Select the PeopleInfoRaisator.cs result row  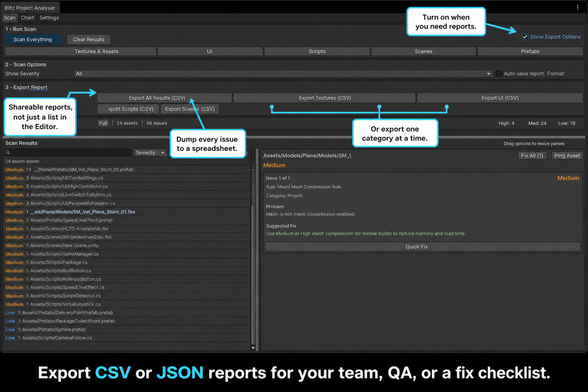pyautogui.click(x=126, y=203)
